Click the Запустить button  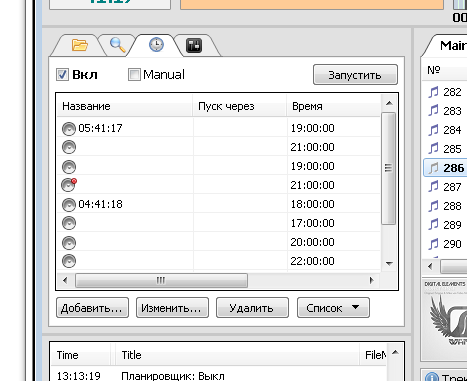pyautogui.click(x=355, y=75)
